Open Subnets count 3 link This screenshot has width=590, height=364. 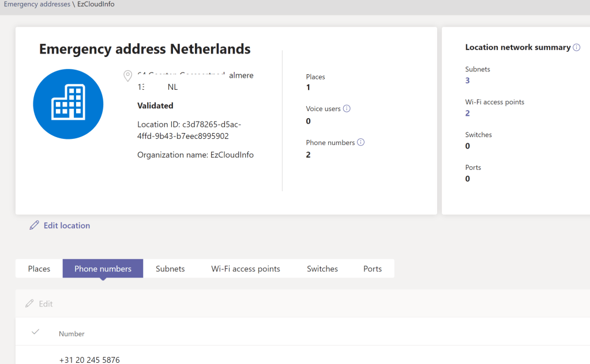(468, 81)
